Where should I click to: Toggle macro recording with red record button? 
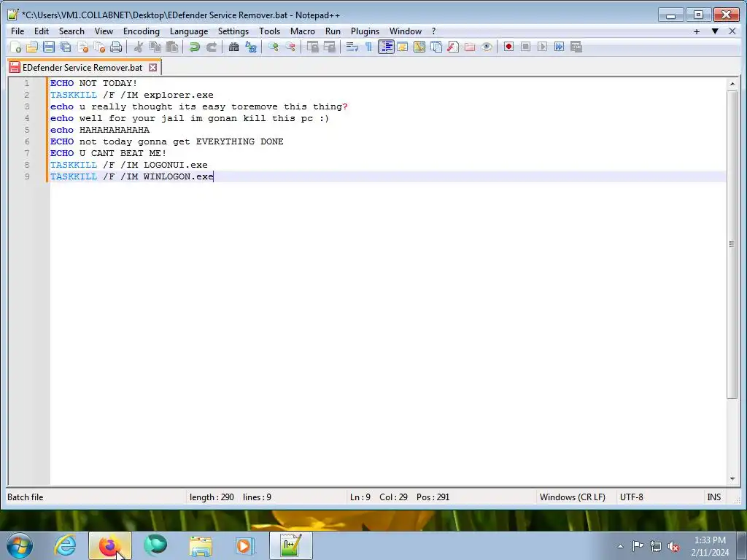[508, 47]
